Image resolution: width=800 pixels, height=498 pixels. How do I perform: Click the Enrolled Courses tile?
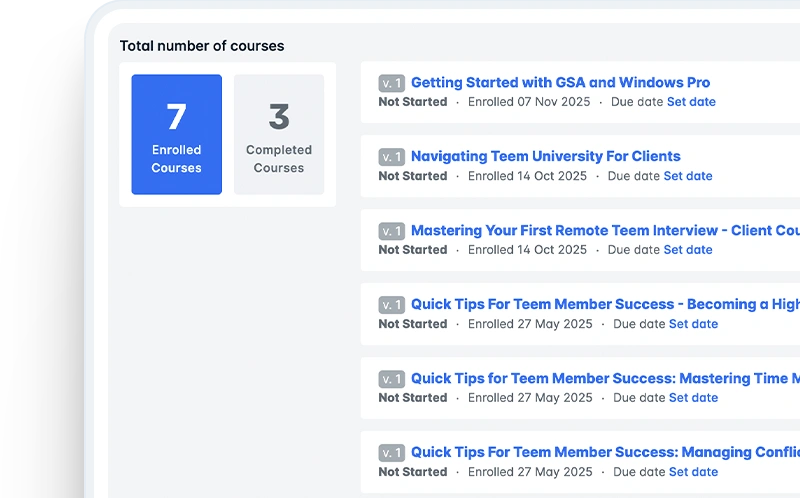(176, 134)
